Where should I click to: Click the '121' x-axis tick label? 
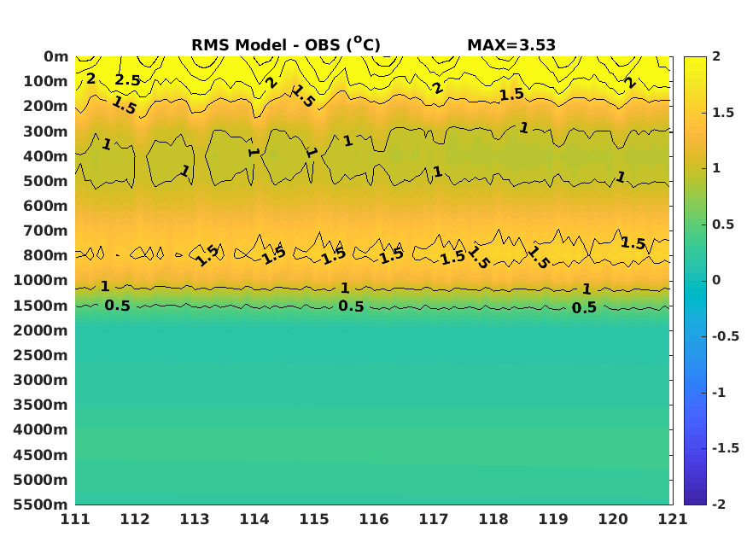tap(673, 519)
